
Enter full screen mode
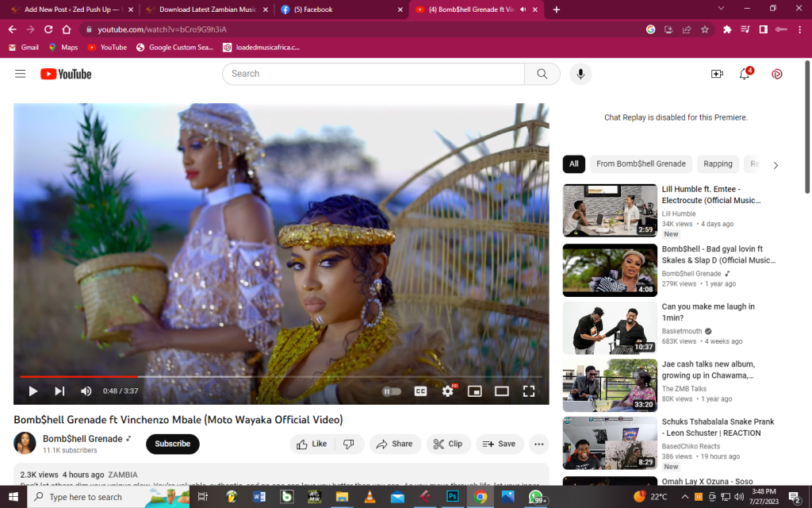(529, 391)
